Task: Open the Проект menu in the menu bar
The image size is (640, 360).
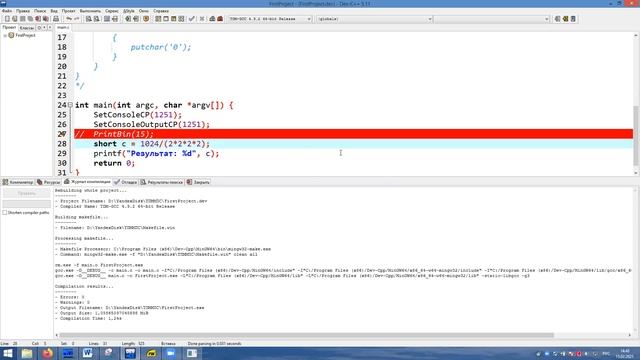Action: [69, 11]
